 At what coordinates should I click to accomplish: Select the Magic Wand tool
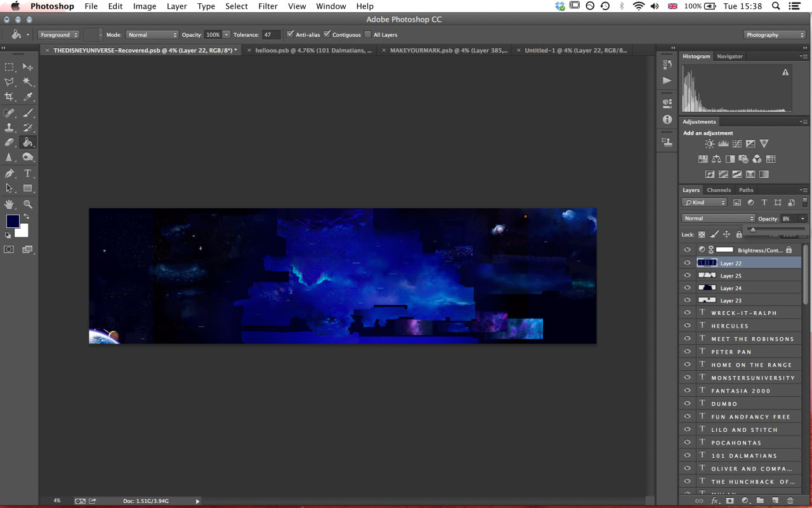click(x=28, y=82)
